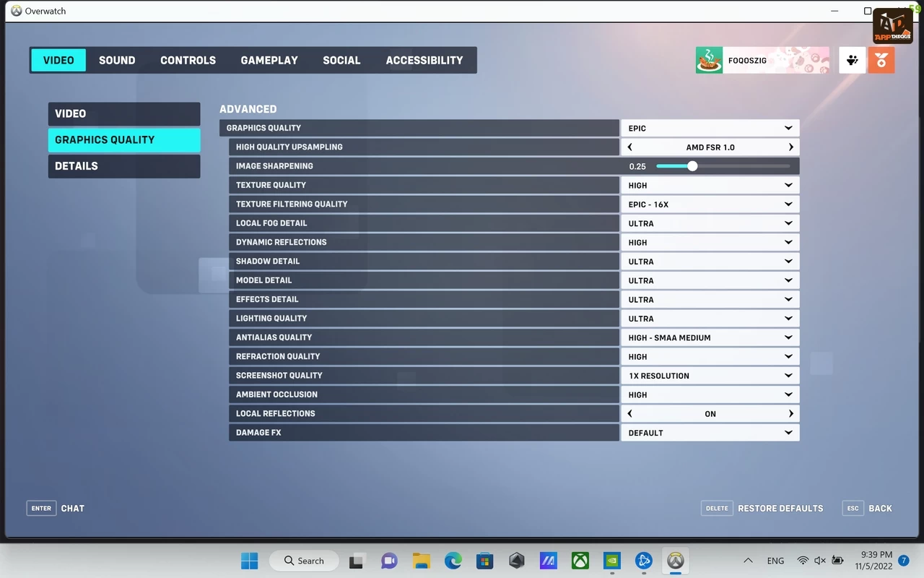The height and width of the screenshot is (578, 924).
Task: Open the Ambient Occlusion dropdown
Action: point(710,394)
